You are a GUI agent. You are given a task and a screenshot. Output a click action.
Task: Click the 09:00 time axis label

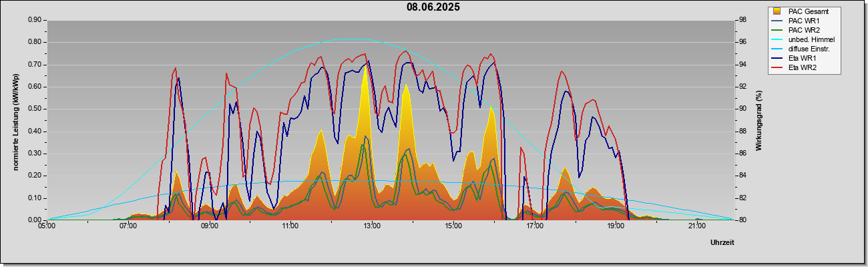coord(209,226)
